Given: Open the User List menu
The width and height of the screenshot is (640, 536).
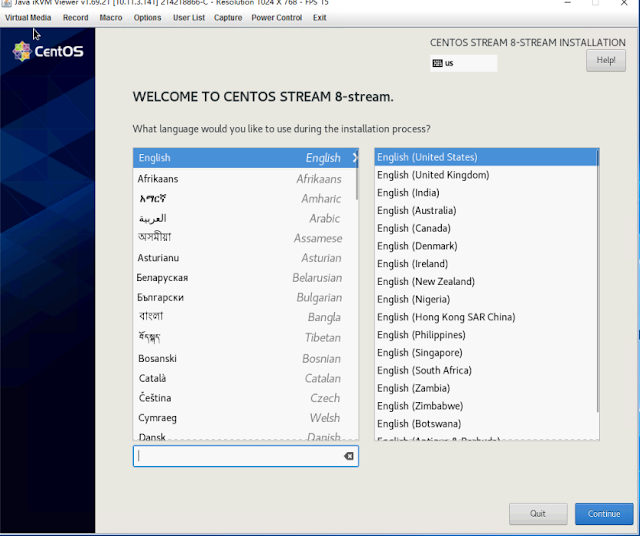Looking at the screenshot, I should (189, 18).
